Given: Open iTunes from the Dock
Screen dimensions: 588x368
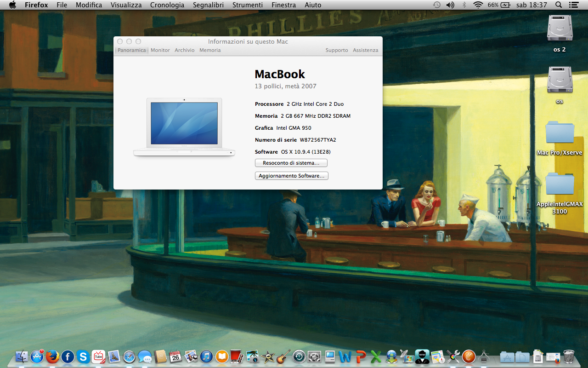Looking at the screenshot, I should [x=206, y=356].
